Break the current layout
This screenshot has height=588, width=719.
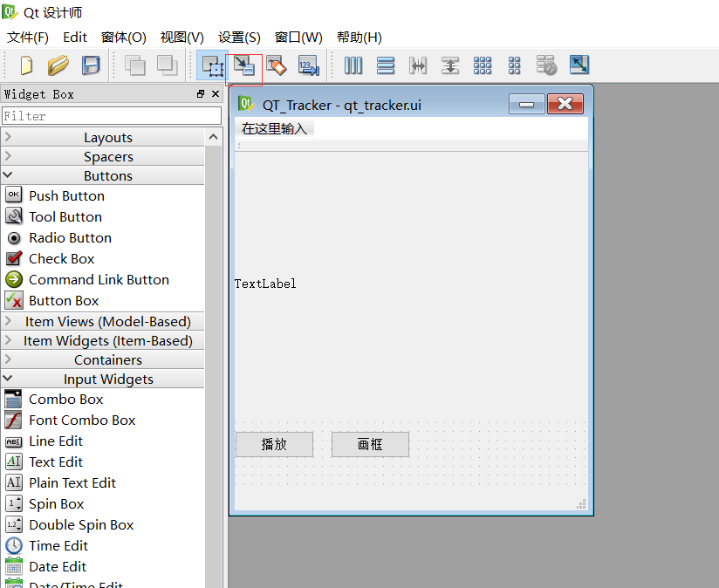point(546,65)
